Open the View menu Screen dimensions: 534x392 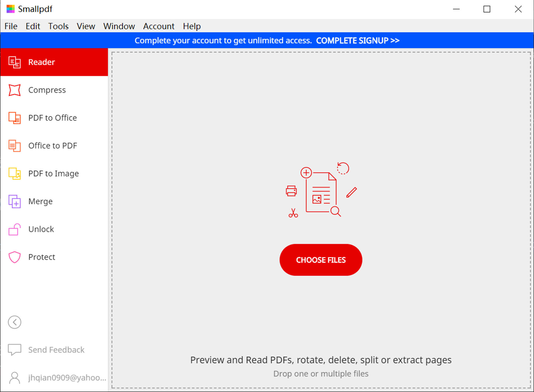click(x=86, y=26)
